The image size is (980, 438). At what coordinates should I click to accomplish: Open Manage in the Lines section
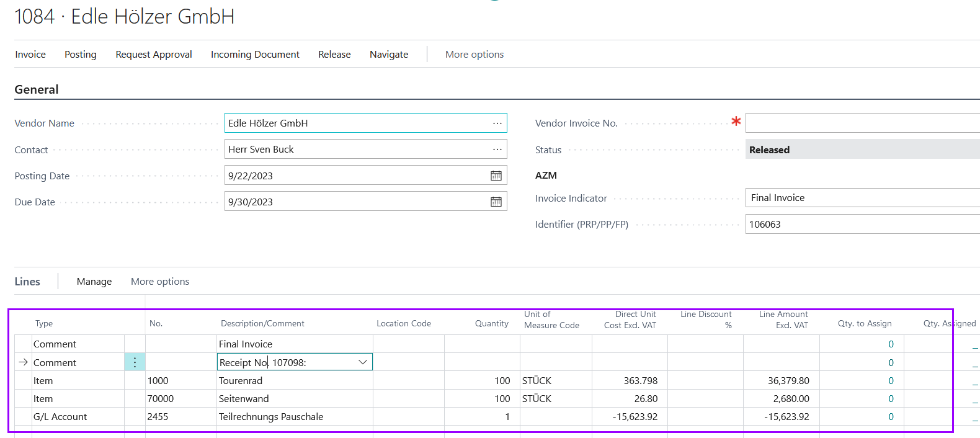[94, 282]
